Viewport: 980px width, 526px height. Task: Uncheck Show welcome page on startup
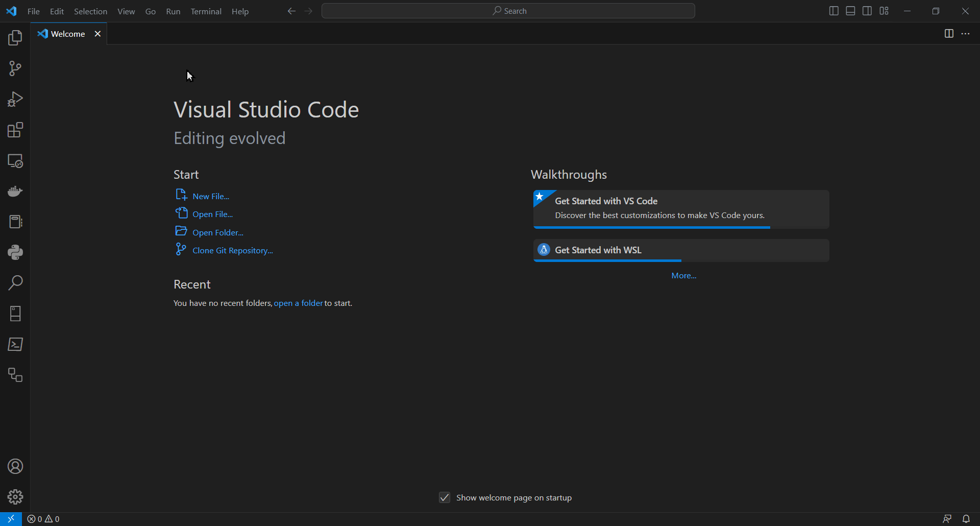coord(445,497)
